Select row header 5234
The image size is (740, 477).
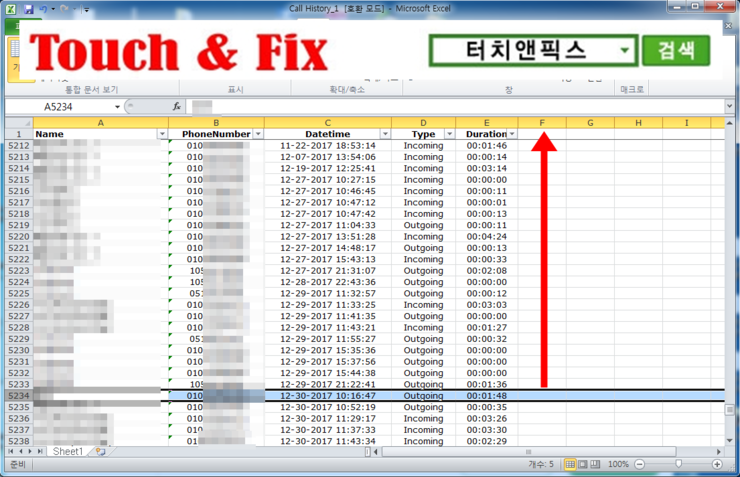(19, 395)
